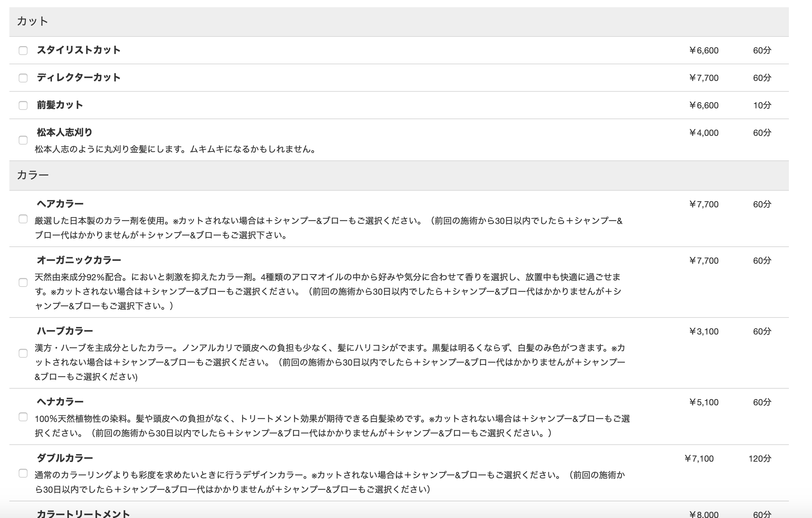Click the 100%天然植物性の染料 description
The image size is (812, 518).
coord(332,426)
